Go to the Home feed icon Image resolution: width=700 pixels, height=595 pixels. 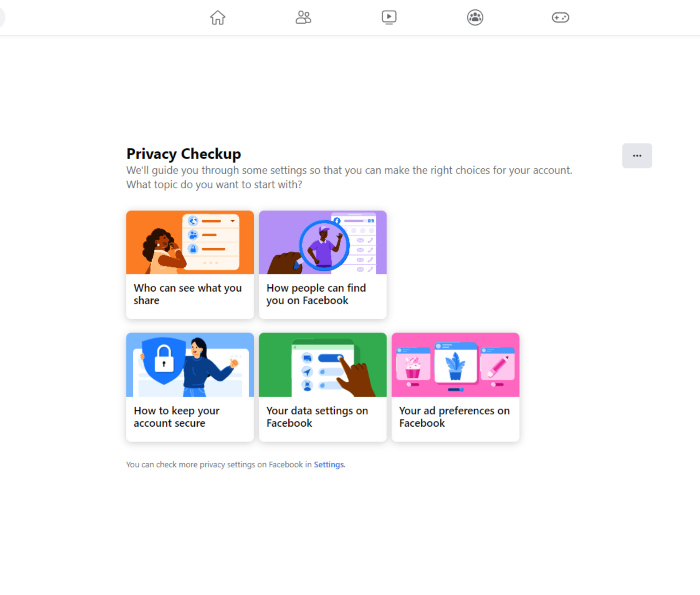tap(218, 17)
